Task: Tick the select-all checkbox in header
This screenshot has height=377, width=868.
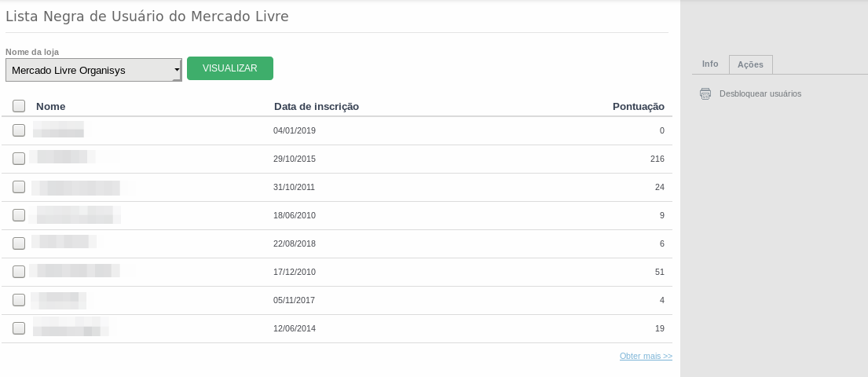Action: [19, 106]
